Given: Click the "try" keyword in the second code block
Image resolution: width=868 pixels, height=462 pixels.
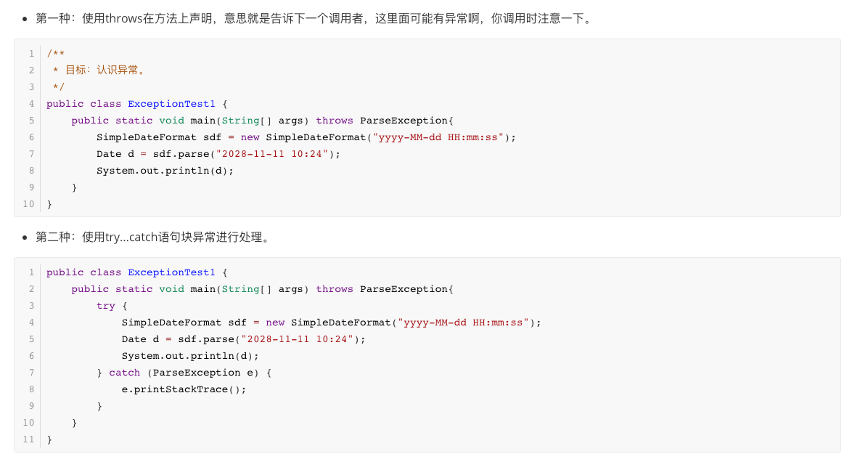Looking at the screenshot, I should (x=106, y=306).
